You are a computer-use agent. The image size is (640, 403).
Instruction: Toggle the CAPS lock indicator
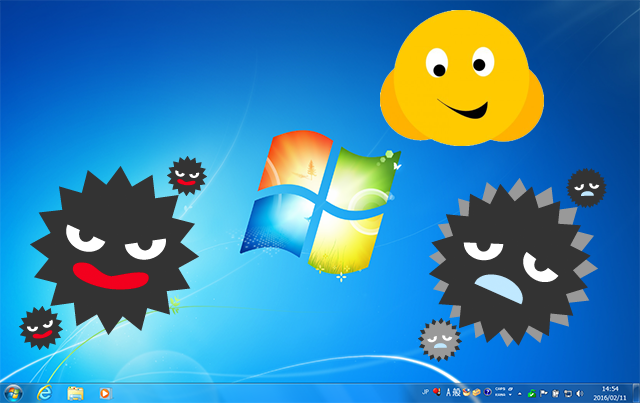[500, 389]
